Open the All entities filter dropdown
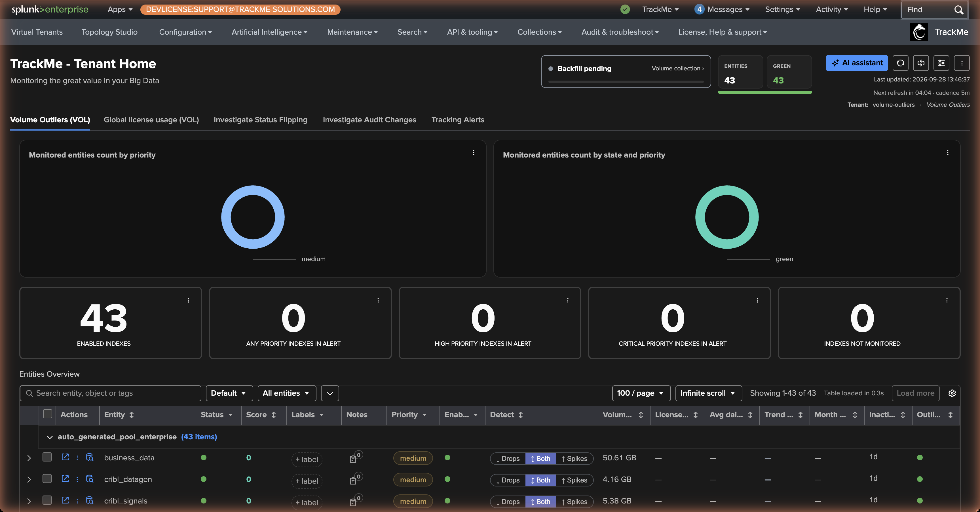Viewport: 980px width, 512px height. [x=286, y=394]
